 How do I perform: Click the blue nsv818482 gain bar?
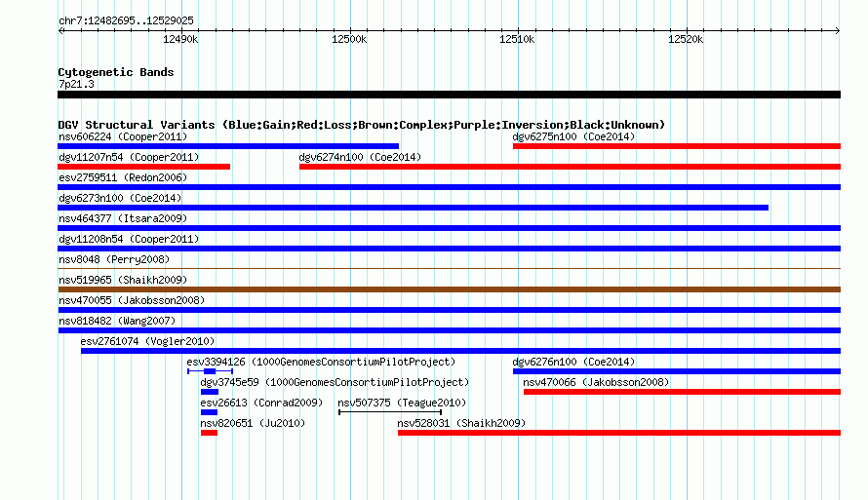(x=449, y=330)
